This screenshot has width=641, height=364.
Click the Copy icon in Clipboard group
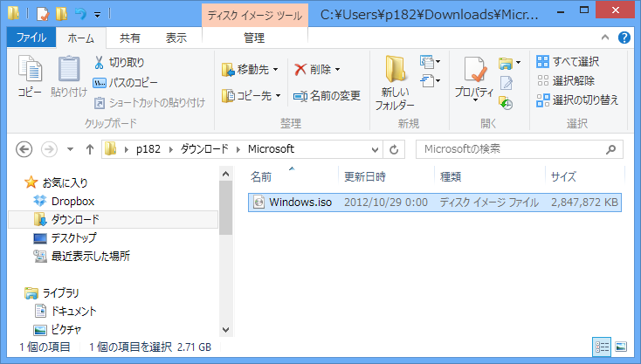tap(30, 69)
